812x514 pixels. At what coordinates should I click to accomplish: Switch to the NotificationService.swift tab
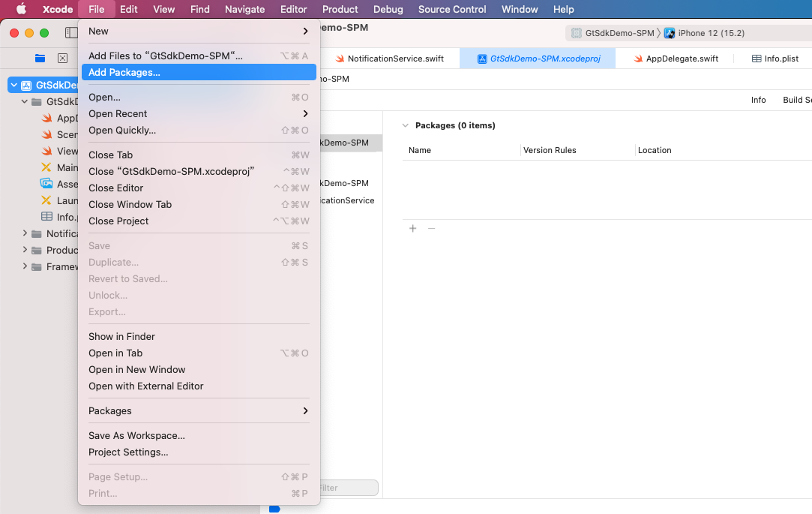coord(389,59)
